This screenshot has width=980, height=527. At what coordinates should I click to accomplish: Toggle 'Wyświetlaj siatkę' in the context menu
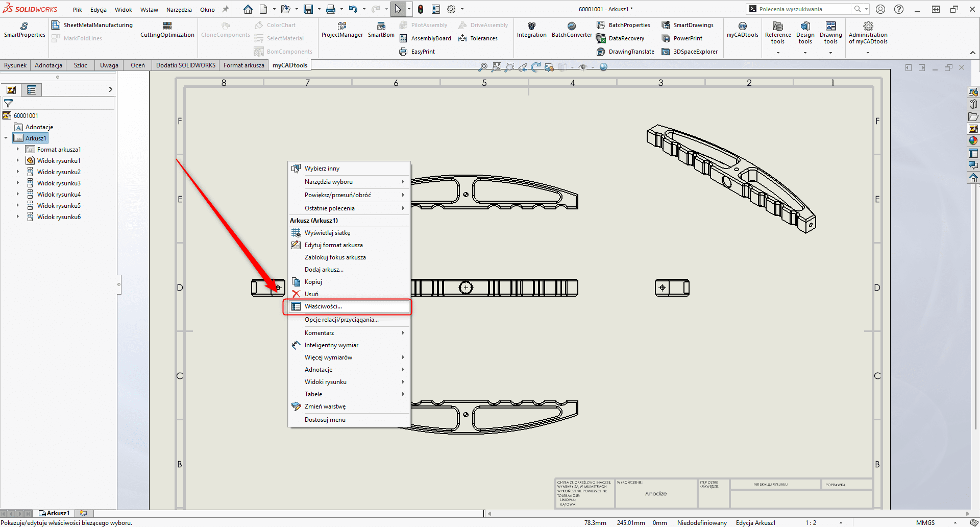(x=327, y=232)
